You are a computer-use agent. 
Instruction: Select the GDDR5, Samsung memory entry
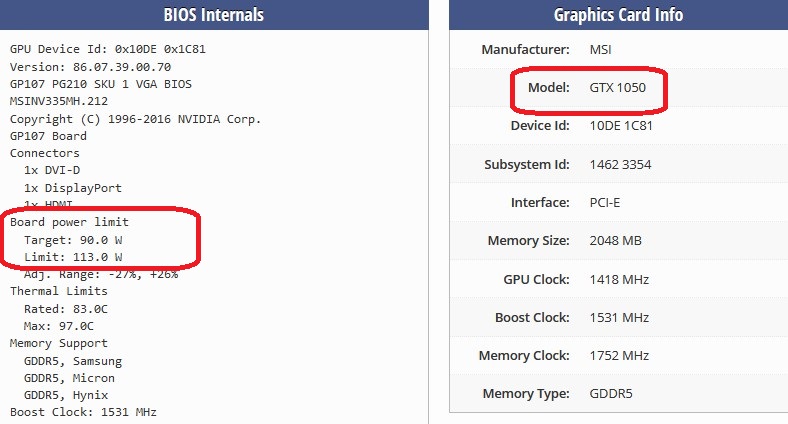[73, 361]
